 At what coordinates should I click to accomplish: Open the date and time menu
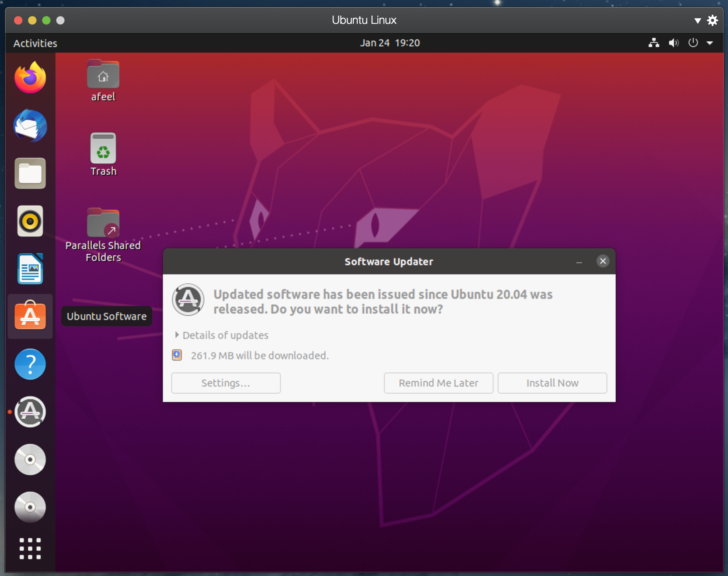pyautogui.click(x=390, y=43)
